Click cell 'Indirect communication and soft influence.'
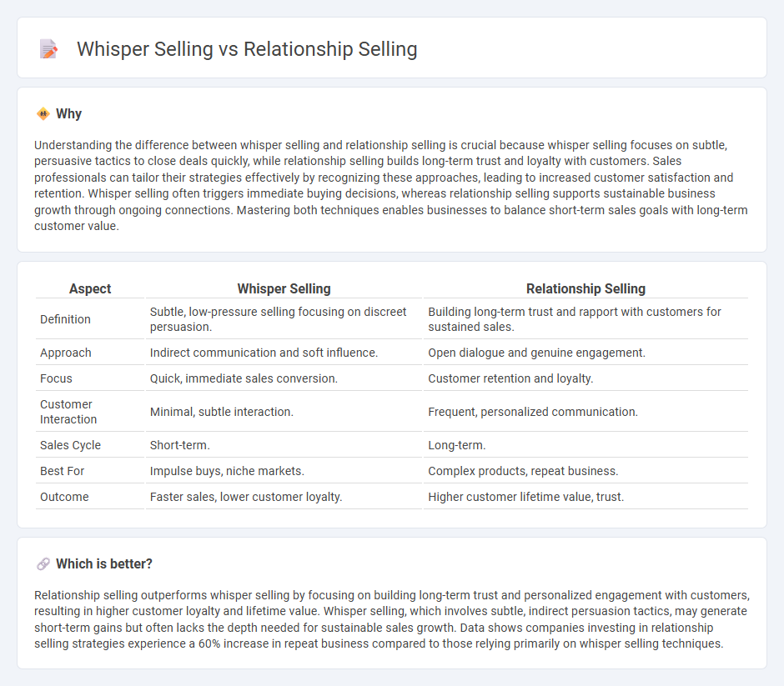 284,353
